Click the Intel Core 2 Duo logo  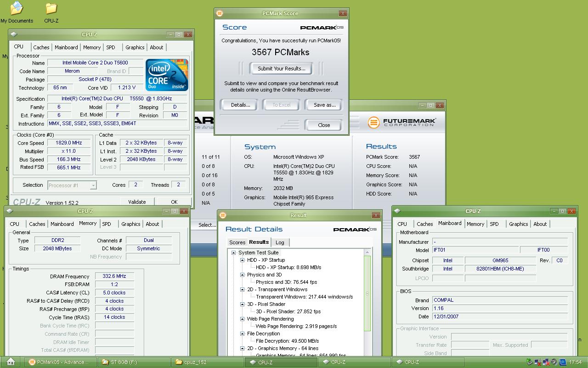click(x=167, y=75)
